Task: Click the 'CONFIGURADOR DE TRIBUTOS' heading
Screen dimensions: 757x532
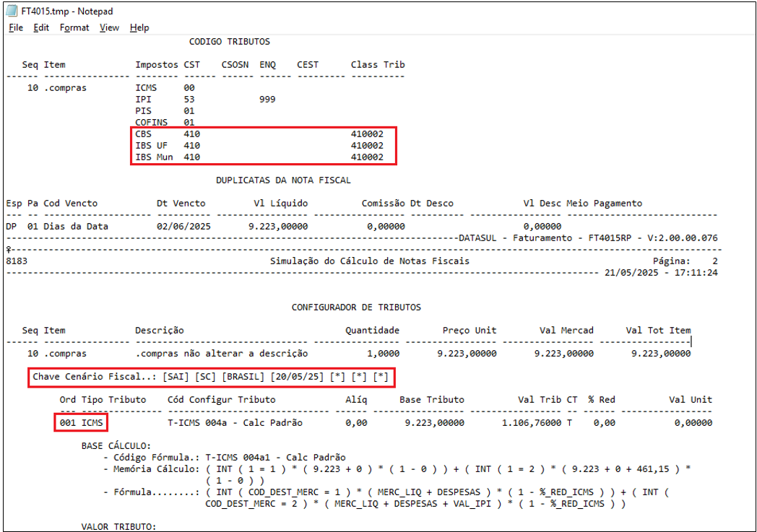Action: [356, 308]
